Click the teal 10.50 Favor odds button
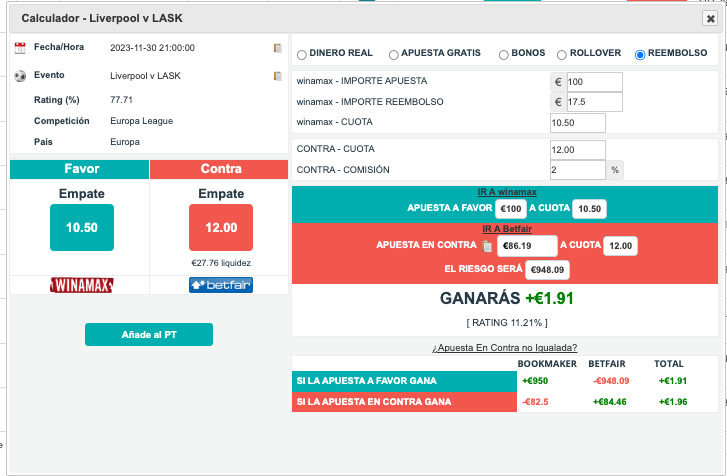The image size is (727, 476). 82,228
